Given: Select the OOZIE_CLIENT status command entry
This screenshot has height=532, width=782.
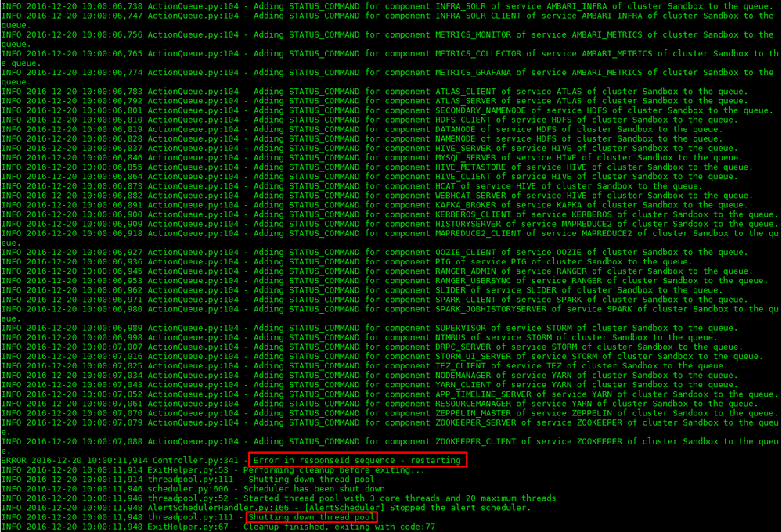Looking at the screenshot, I should [235, 252].
